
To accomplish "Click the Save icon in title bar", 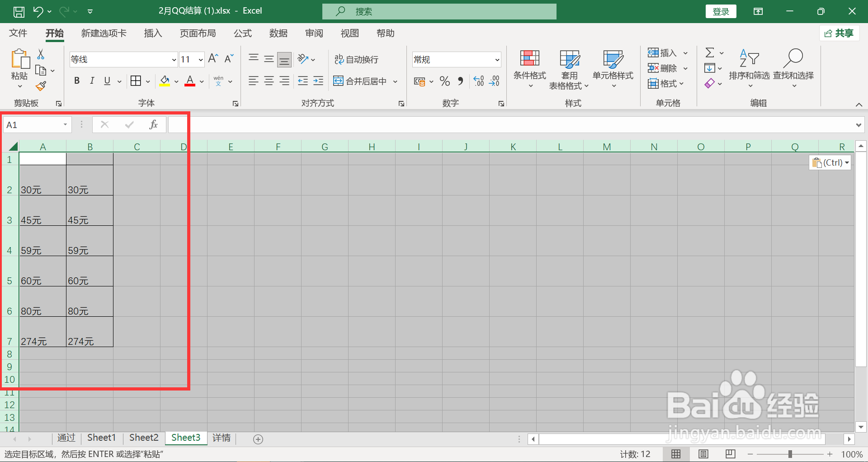I will pos(19,12).
